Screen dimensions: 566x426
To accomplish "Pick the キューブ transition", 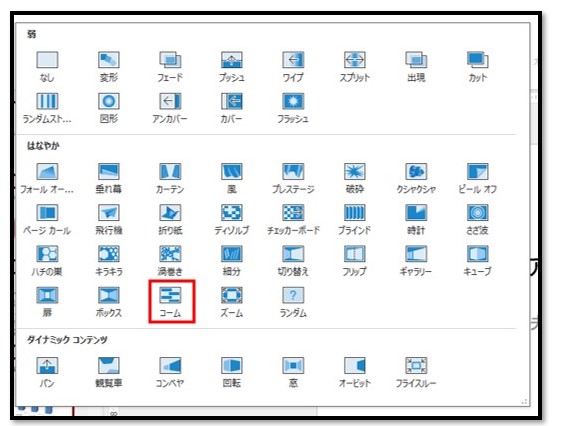I will (x=477, y=261).
